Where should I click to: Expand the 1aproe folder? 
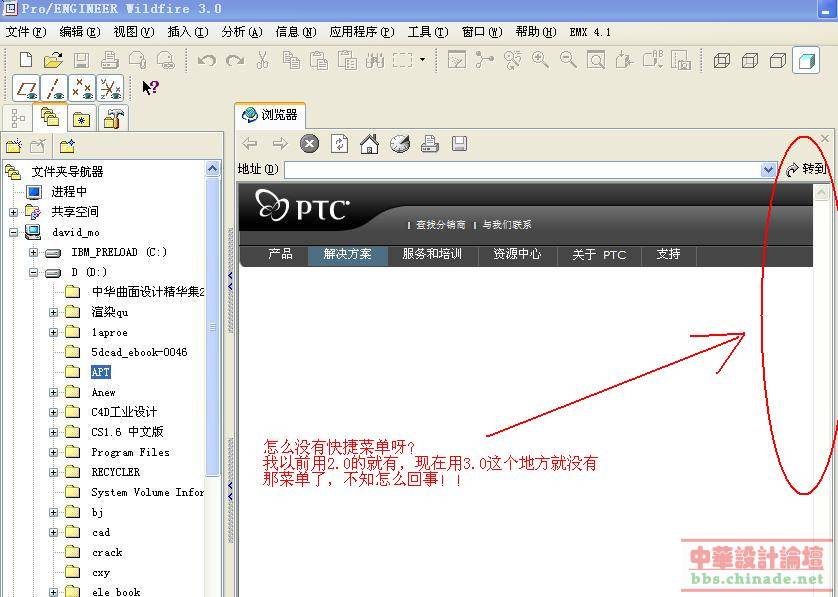(53, 332)
